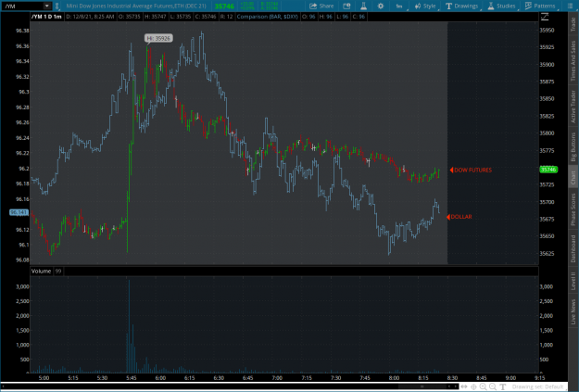Click the symbol link chain icon
579x392 pixels.
(57, 6)
